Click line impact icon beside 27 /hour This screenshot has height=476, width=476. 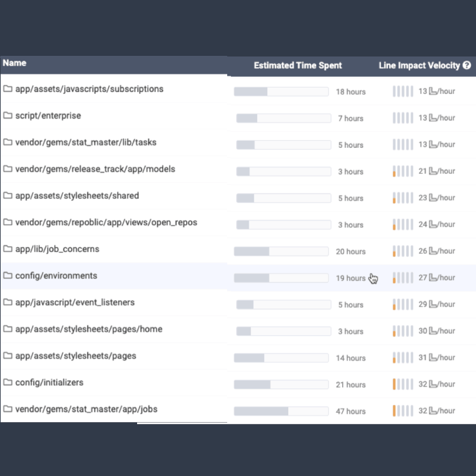pyautogui.click(x=434, y=278)
